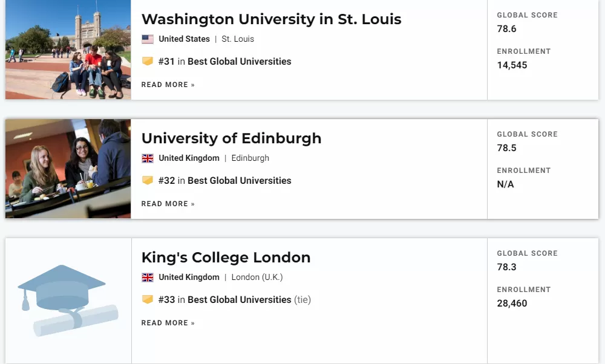The width and height of the screenshot is (605, 364).
Task: Click University of Edinburgh students photo thumbnail
Action: coord(68,169)
